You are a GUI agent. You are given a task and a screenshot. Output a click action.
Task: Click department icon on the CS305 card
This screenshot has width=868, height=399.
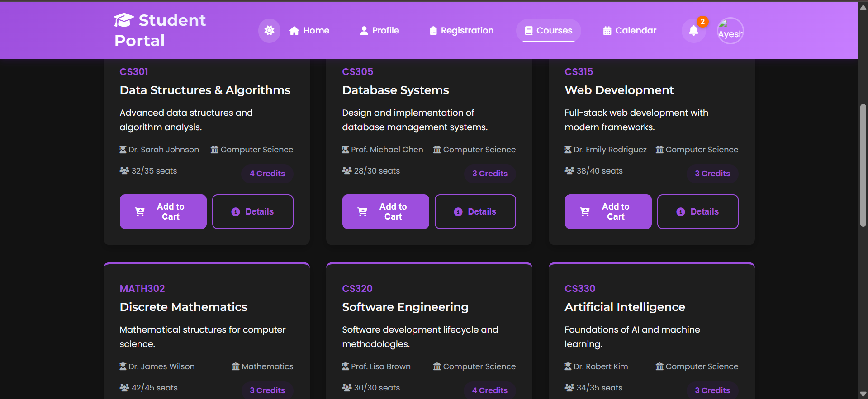coord(437,149)
